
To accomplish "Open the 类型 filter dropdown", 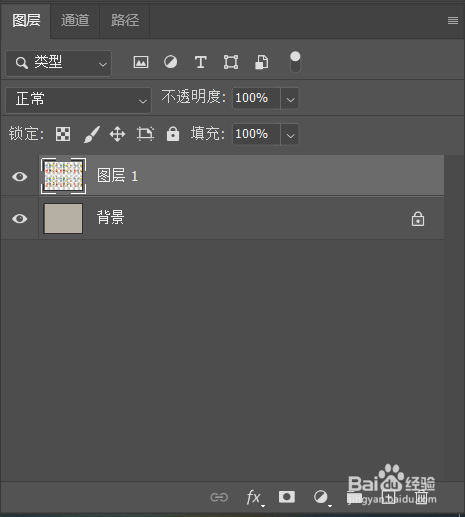I will click(59, 63).
